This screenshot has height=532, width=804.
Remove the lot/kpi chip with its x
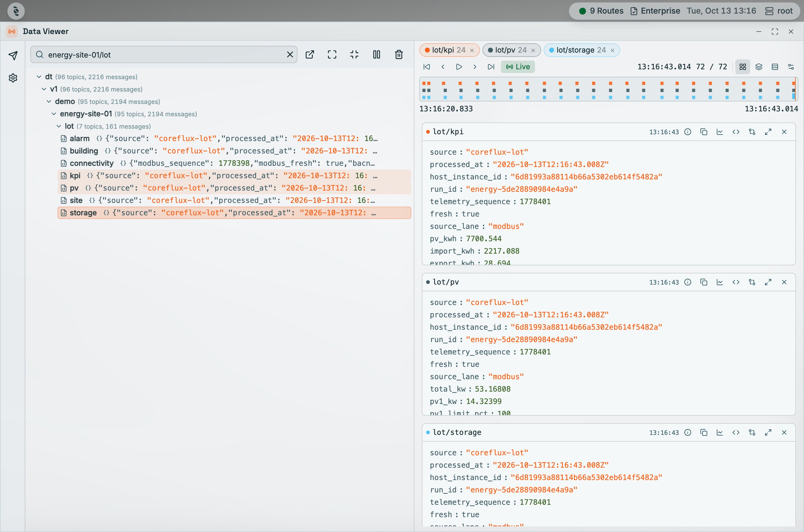tap(472, 50)
